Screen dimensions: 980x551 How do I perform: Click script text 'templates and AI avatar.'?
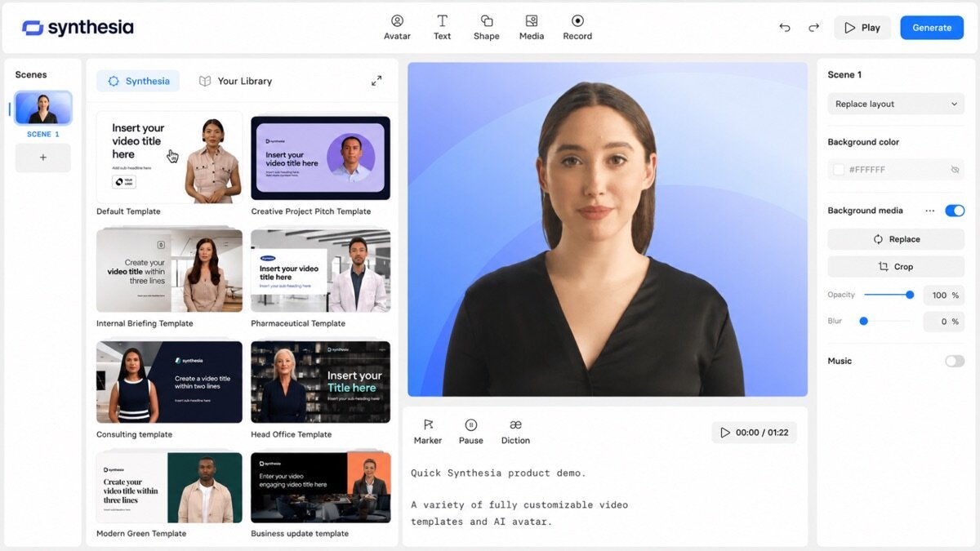[482, 522]
